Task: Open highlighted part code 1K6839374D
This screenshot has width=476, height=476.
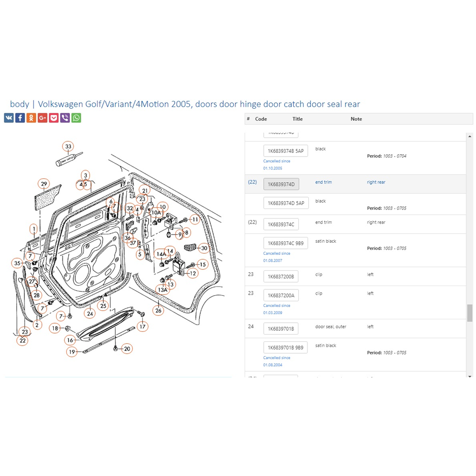Action: tap(281, 184)
